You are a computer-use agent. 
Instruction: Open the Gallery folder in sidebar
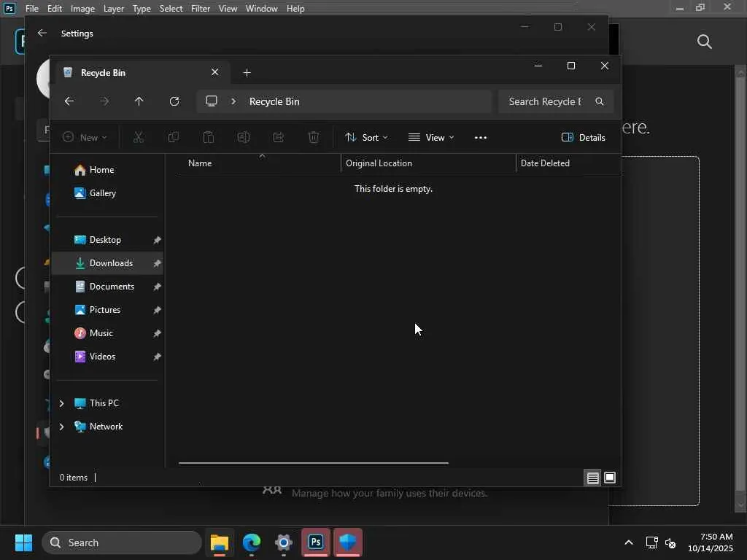click(x=102, y=193)
